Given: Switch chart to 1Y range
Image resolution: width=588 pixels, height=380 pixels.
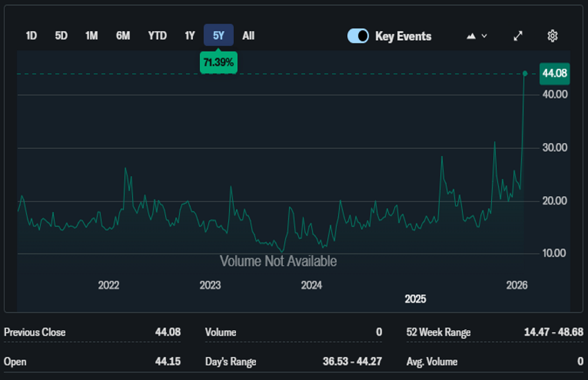Looking at the screenshot, I should coord(190,36).
